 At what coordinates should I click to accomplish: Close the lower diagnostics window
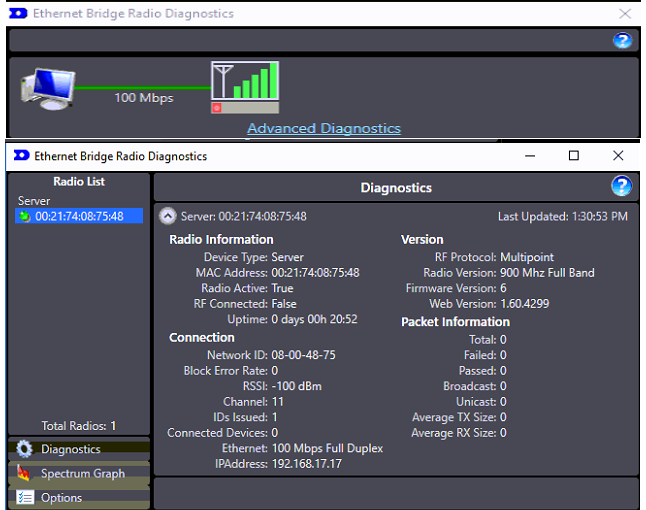pyautogui.click(x=618, y=156)
